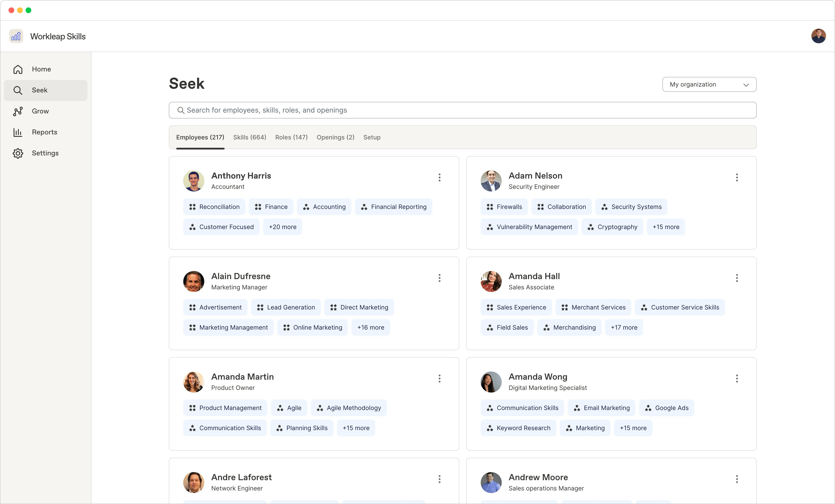
Task: Open Alain Dufresne card options menu
Action: [x=440, y=278]
